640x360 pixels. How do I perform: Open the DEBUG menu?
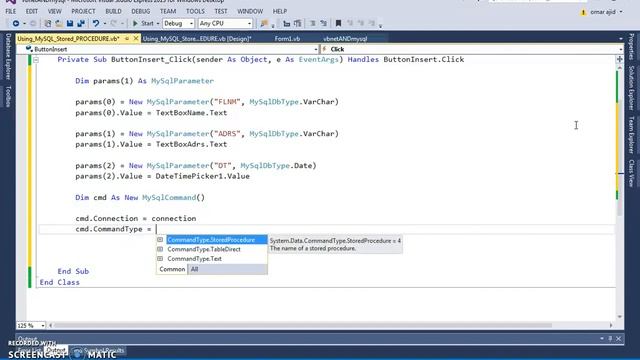point(141,11)
